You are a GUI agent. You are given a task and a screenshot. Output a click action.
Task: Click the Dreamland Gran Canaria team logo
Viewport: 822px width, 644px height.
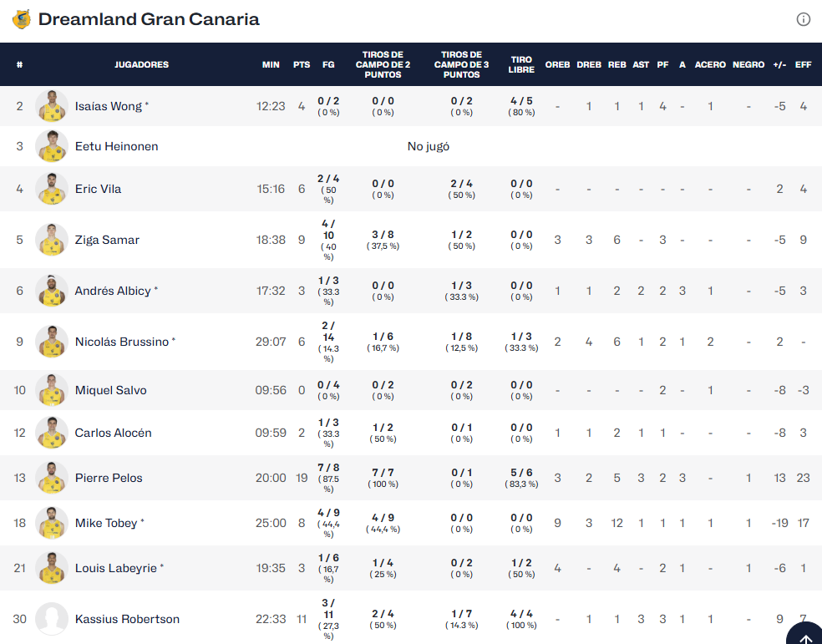click(x=21, y=19)
